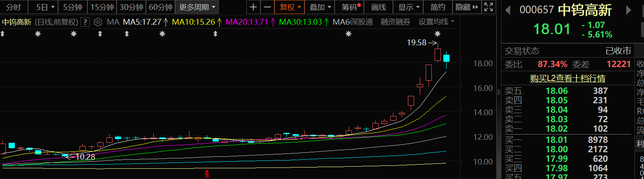Open indicator settings gear icon
644x179 pixels.
pos(98,22)
